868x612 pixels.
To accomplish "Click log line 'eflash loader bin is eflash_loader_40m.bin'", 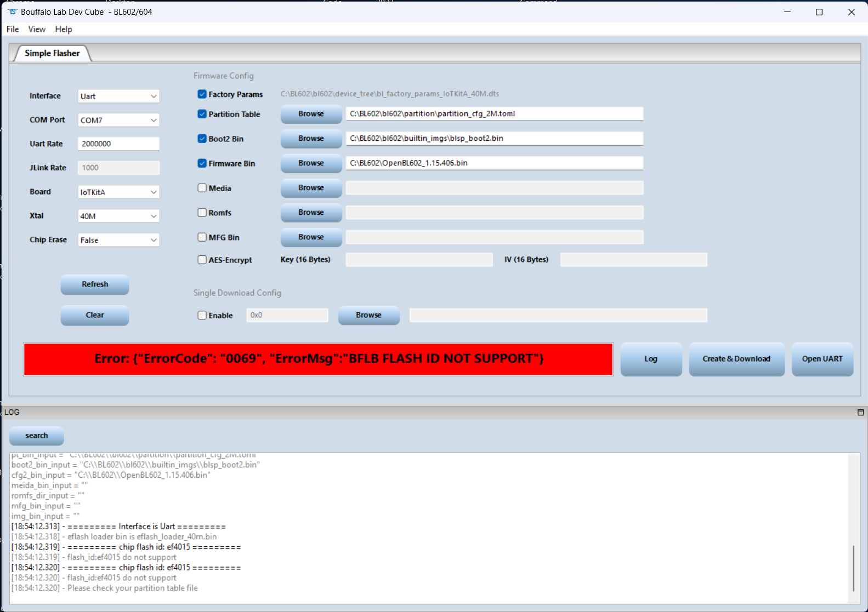I will point(114,537).
